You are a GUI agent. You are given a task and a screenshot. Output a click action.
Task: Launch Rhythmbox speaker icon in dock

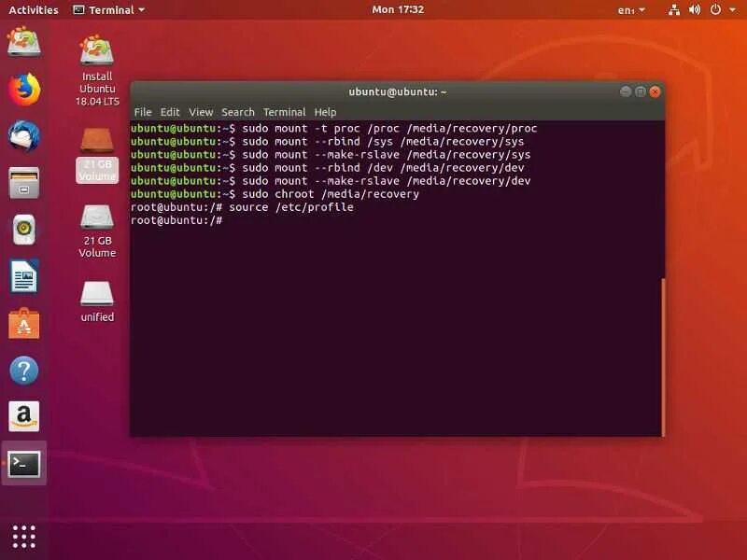[x=24, y=229]
